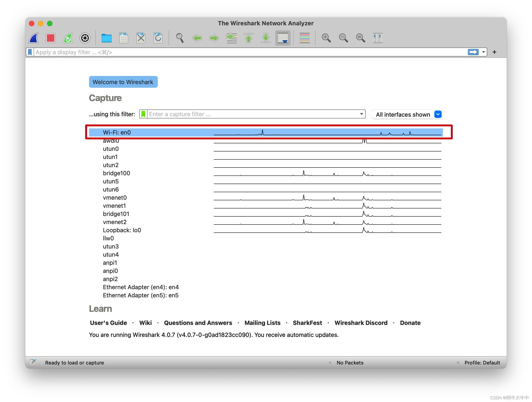
Task: Open Questions and Answers link
Action: pos(198,323)
